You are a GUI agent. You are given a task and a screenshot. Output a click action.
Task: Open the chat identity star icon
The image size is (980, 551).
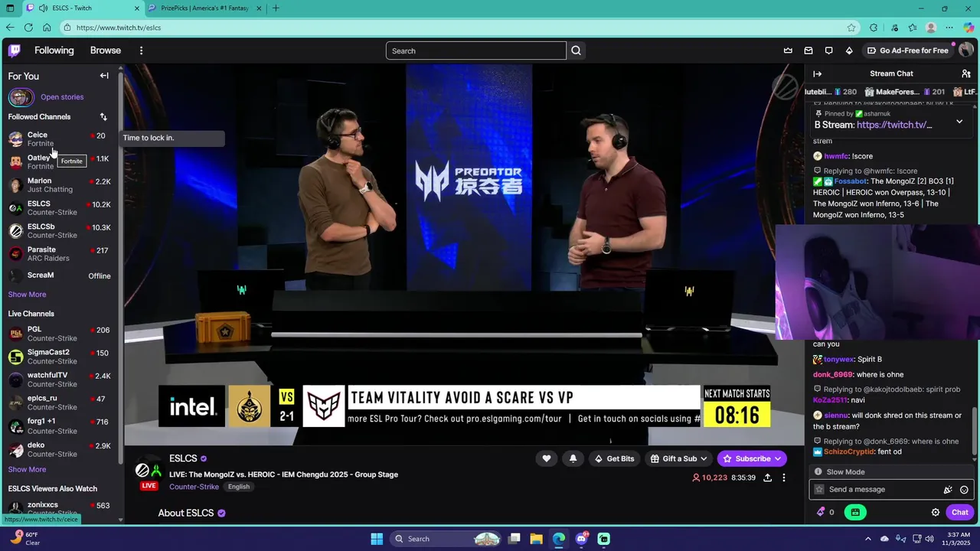[819, 490]
